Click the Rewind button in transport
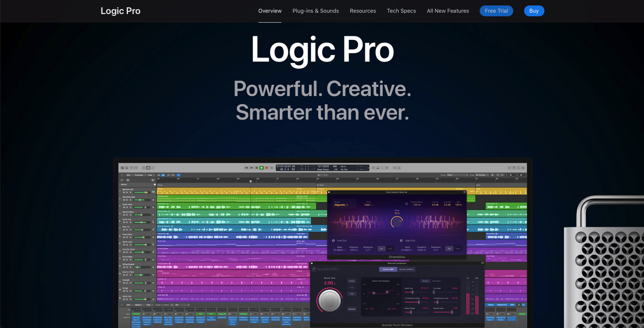This screenshot has height=328, width=644. 246,168
